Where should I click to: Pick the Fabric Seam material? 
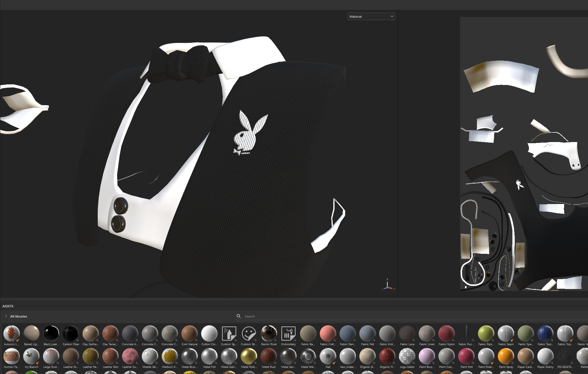pos(506,333)
